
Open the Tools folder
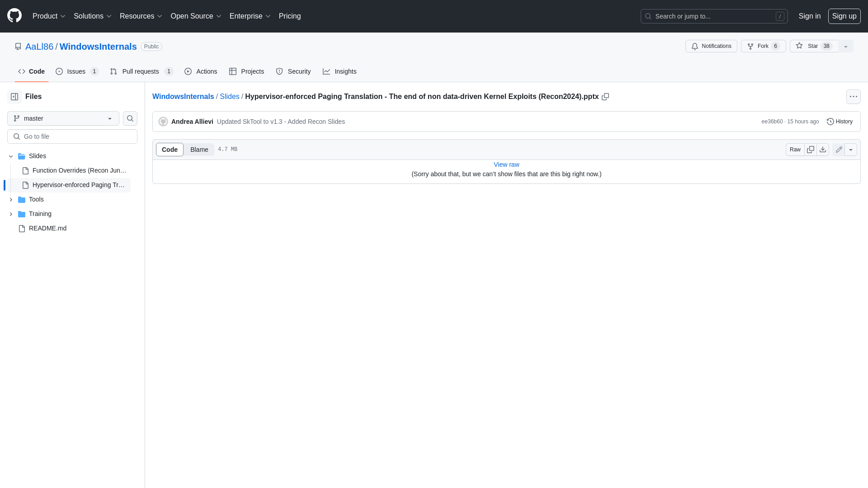(36, 200)
